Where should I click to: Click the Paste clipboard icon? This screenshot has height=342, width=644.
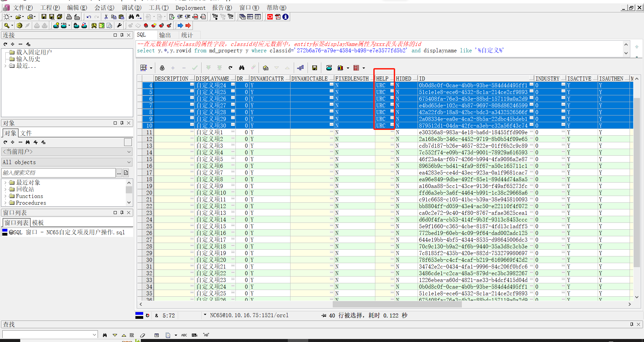pos(121,17)
